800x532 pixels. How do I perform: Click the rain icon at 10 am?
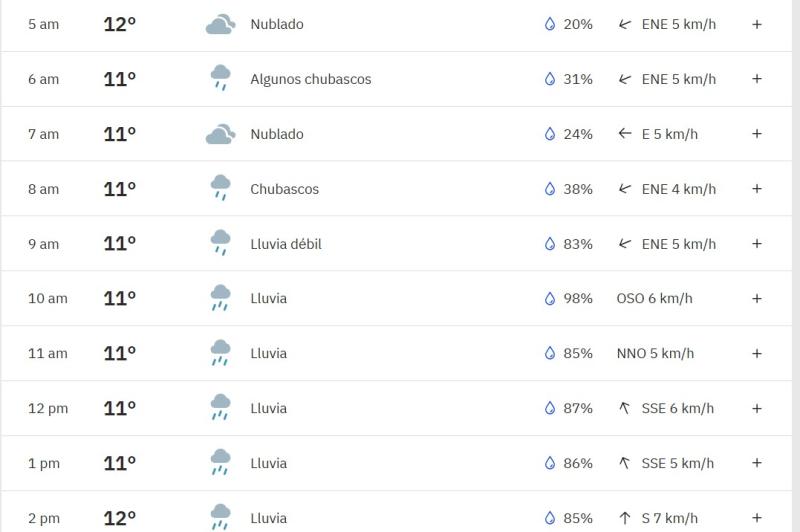(x=220, y=298)
